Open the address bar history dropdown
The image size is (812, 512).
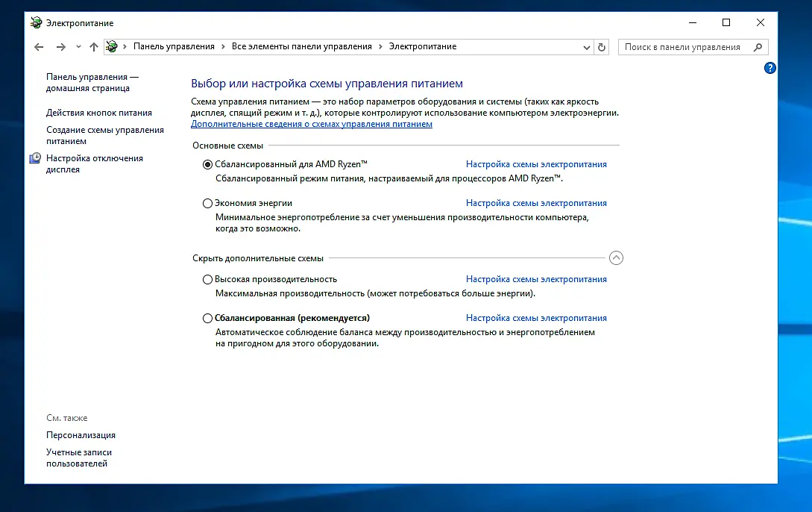(586, 47)
